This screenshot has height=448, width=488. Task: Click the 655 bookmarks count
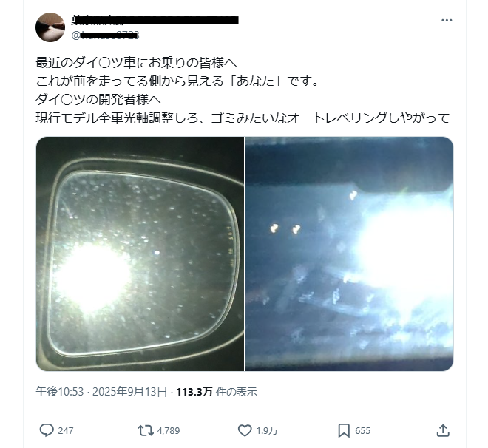362,431
